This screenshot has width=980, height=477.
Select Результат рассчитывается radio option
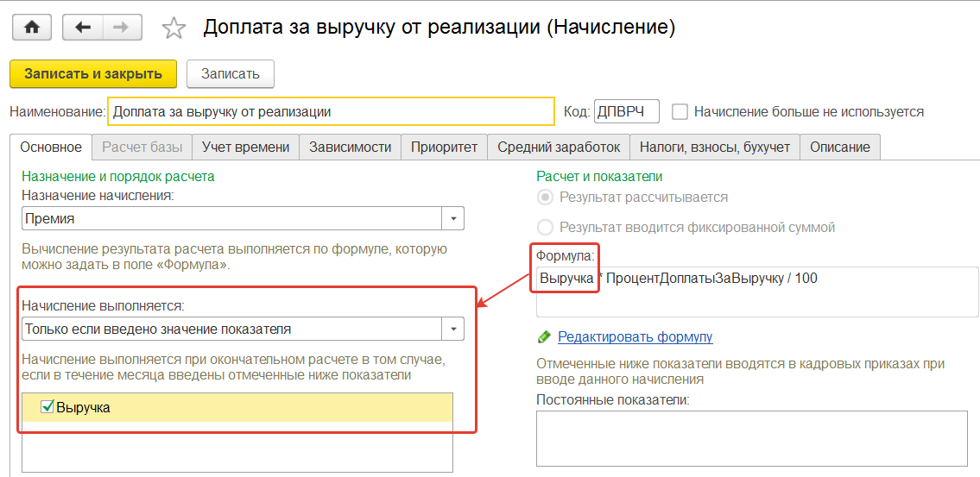[x=545, y=198]
